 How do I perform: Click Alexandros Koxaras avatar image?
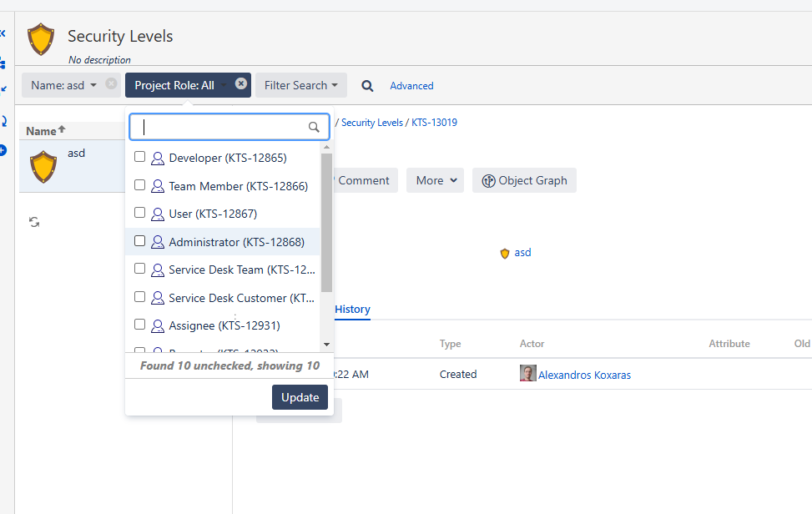[x=527, y=373]
